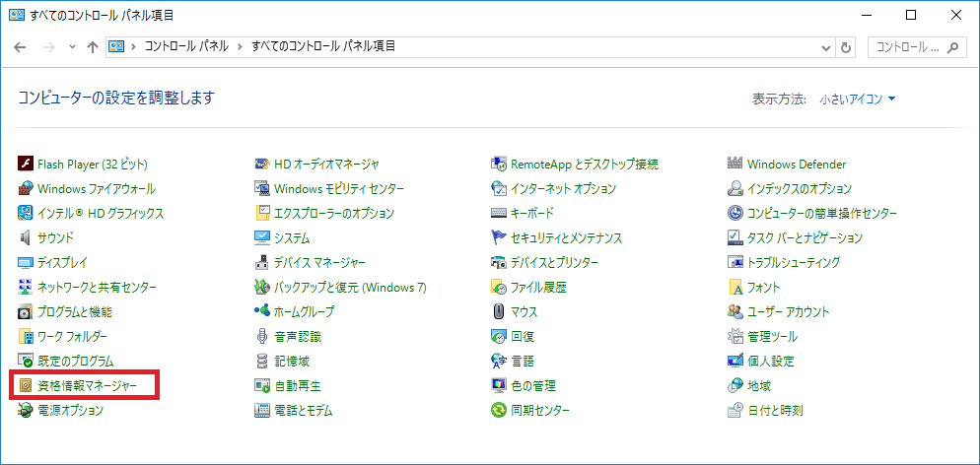The width and height of the screenshot is (980, 465).
Task: Click the ワーク フォルダー icon
Action: point(25,336)
